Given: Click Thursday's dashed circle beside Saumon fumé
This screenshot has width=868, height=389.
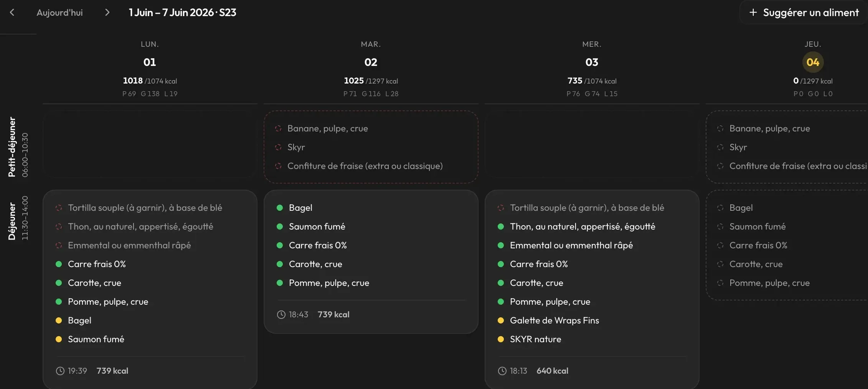Looking at the screenshot, I should (720, 227).
